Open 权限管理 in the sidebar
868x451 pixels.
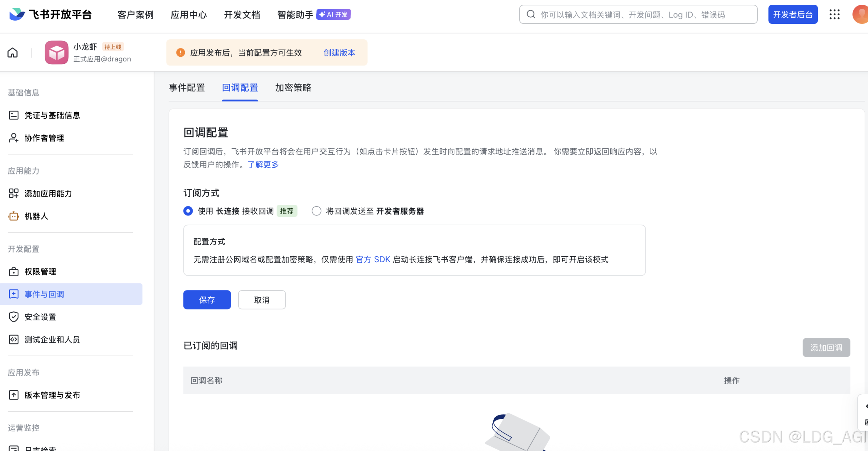tap(40, 271)
